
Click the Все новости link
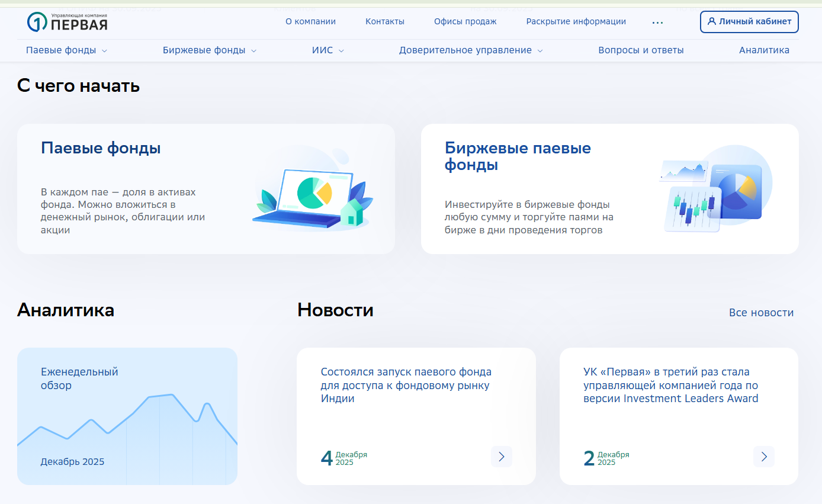(x=761, y=313)
